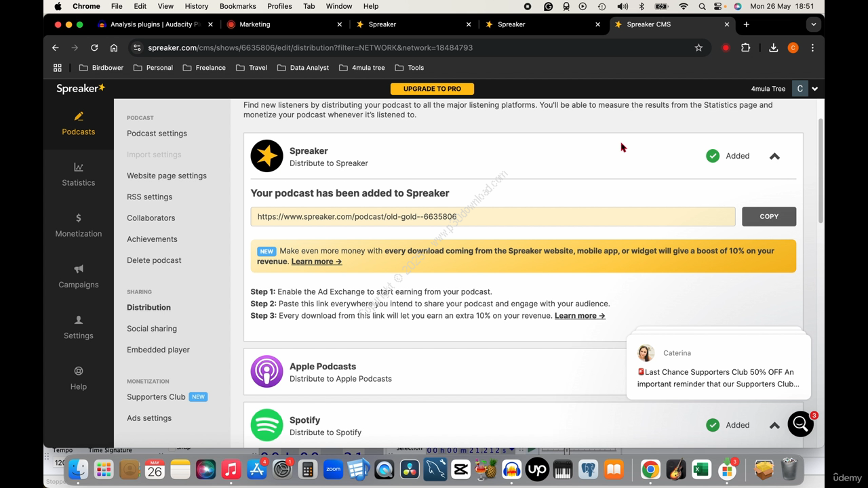The height and width of the screenshot is (488, 868).
Task: Open the Music app in the Dock
Action: coord(231,469)
